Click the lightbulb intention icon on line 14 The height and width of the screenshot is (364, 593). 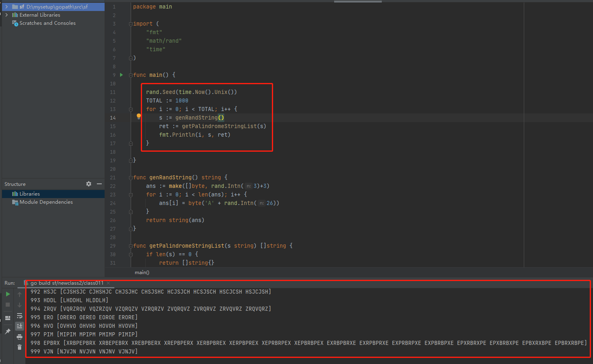(x=139, y=116)
